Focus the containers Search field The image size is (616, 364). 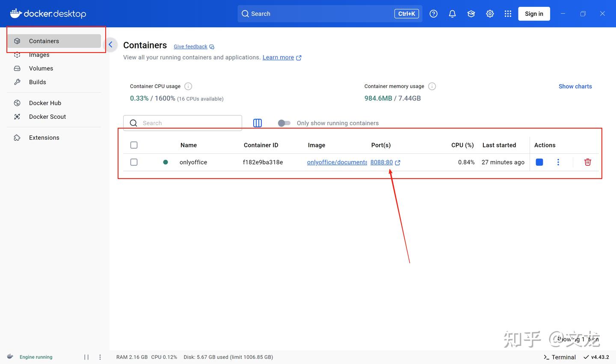[x=183, y=123]
